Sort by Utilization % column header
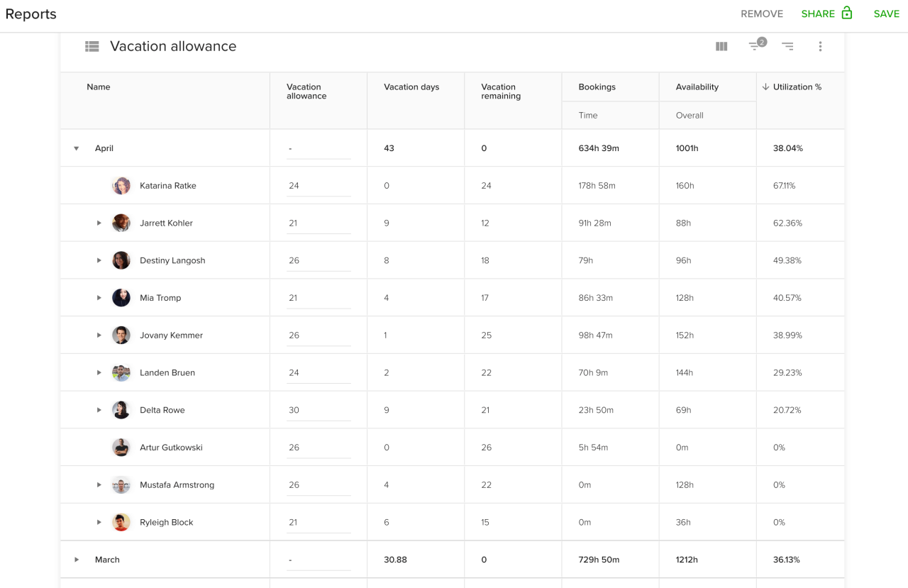 [x=797, y=87]
